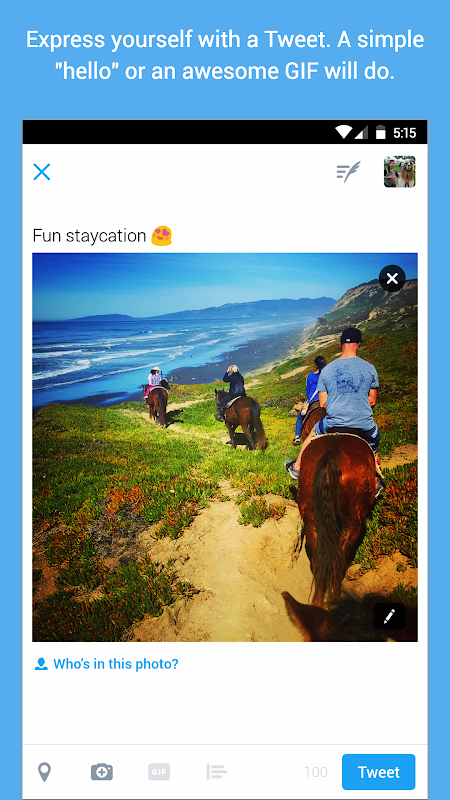Open the "Who's in this photo?" link

[116, 664]
